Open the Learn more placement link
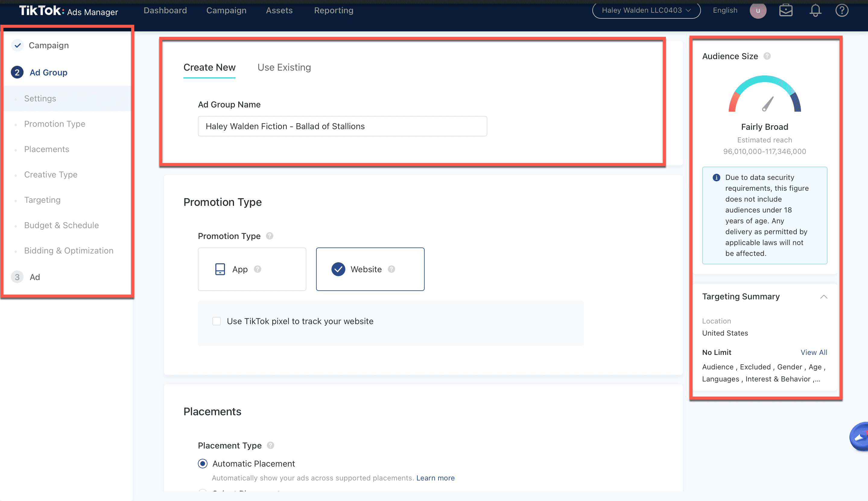Screen dimensions: 868x501 pos(435,478)
